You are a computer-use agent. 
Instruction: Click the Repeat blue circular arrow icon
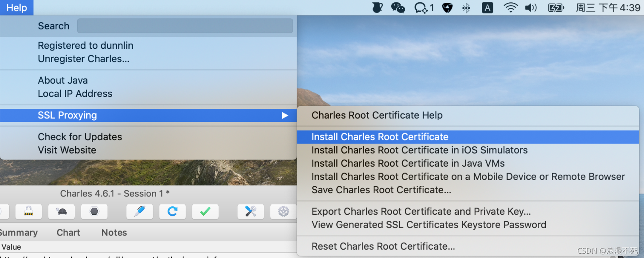pos(173,211)
